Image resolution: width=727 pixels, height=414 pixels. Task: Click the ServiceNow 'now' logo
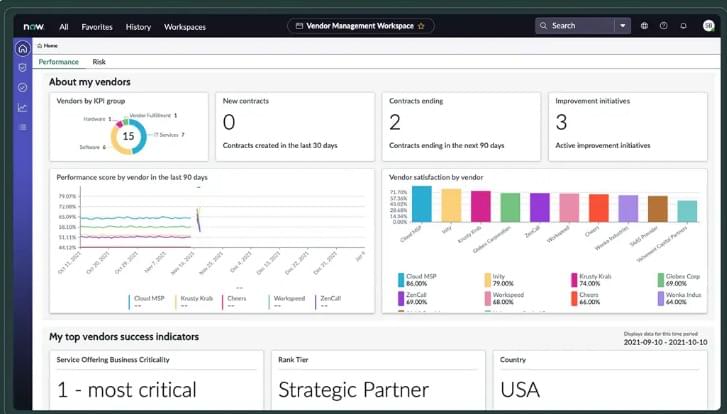click(33, 27)
